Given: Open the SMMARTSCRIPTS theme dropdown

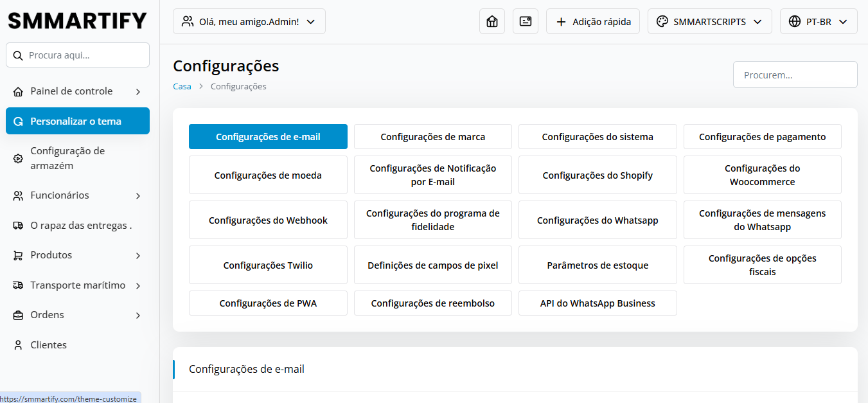Looking at the screenshot, I should point(709,21).
